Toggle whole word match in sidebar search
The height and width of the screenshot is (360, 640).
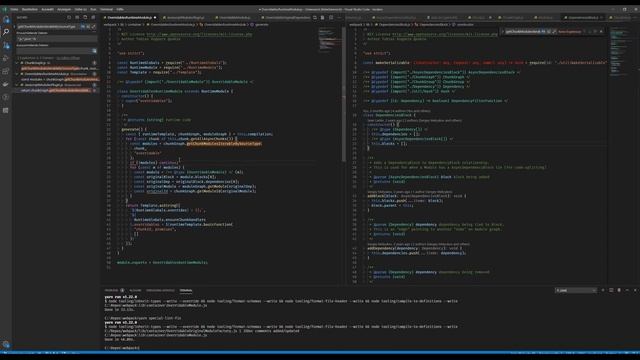88,27
